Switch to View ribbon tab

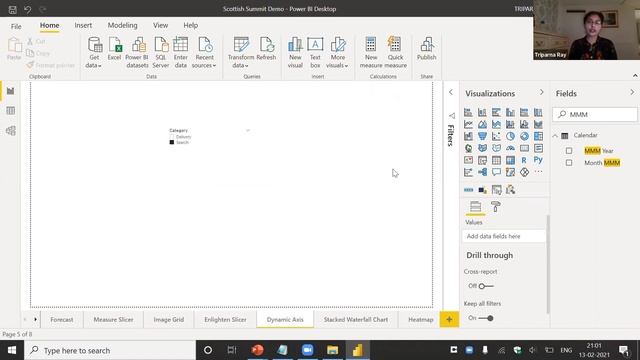[160, 25]
